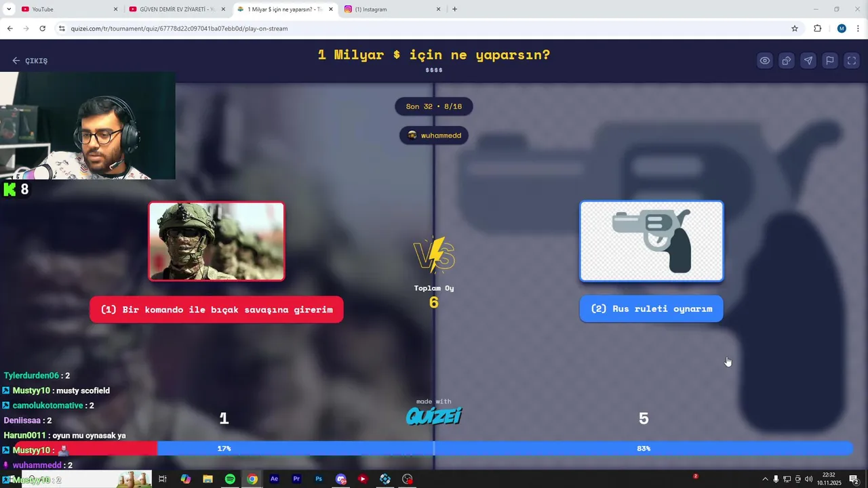Enter fullscreen with the frame icon
The image size is (868, 488).
point(852,60)
